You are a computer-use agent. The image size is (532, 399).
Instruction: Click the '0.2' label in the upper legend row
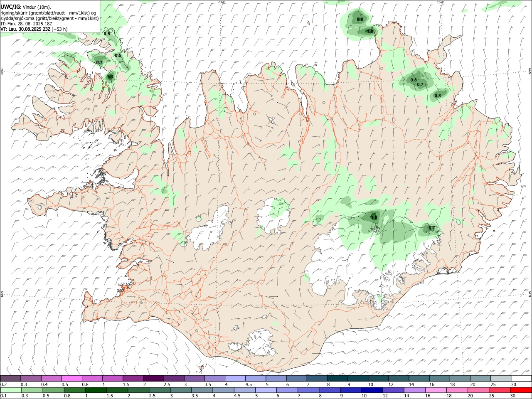coord(4,384)
